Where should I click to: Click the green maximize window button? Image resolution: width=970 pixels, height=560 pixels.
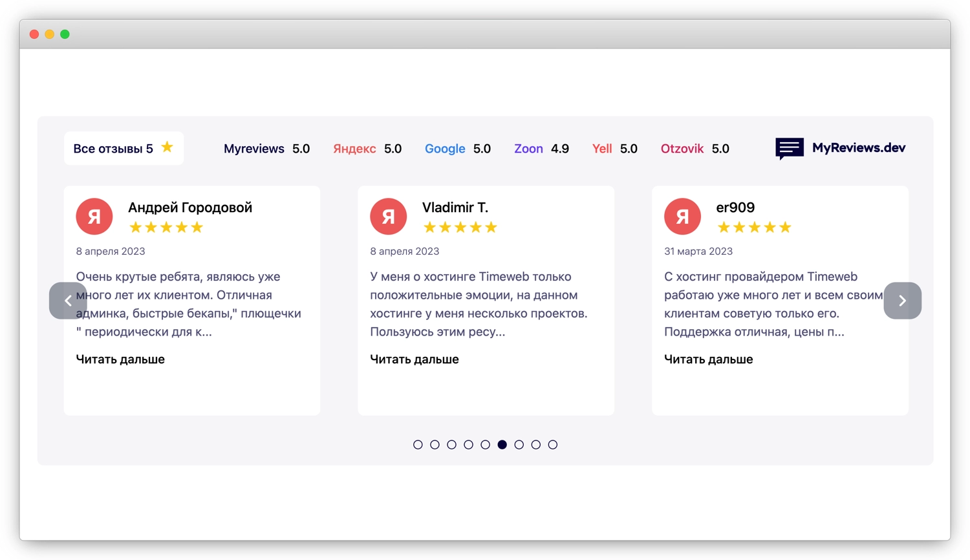pos(65,34)
